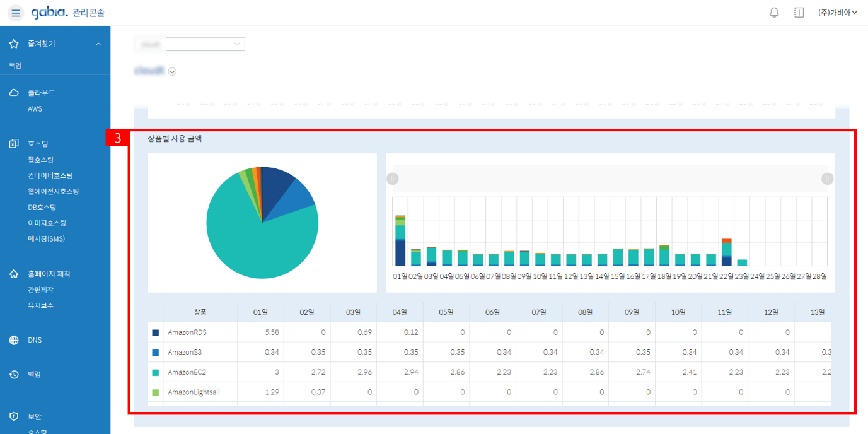Click the left handle of the chart range slider

393,179
